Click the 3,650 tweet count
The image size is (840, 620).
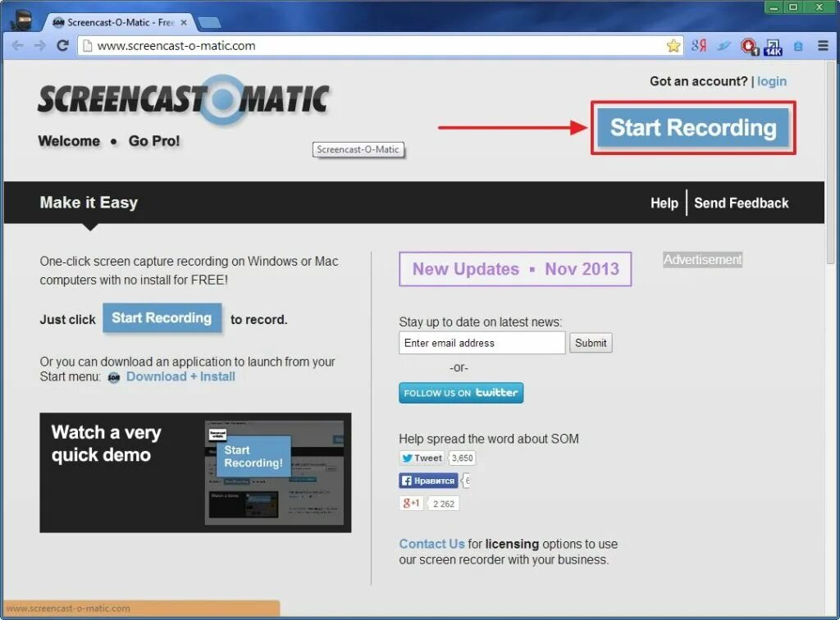463,458
